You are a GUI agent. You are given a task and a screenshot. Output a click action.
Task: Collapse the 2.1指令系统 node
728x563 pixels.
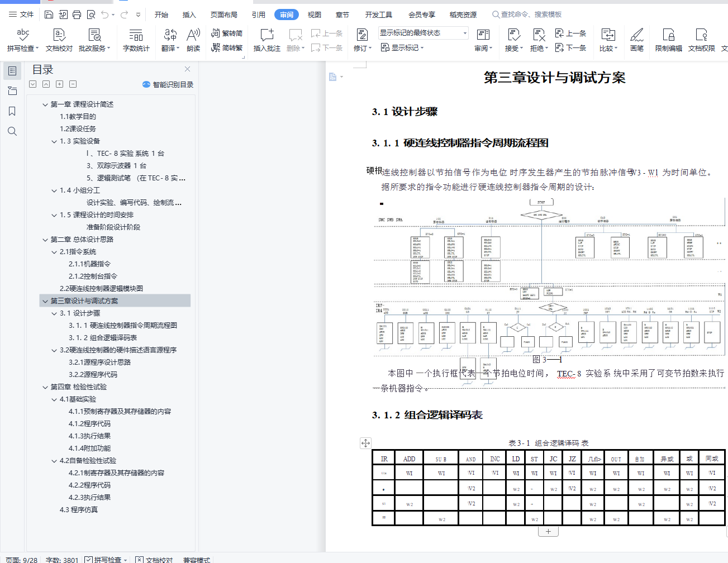pos(54,252)
